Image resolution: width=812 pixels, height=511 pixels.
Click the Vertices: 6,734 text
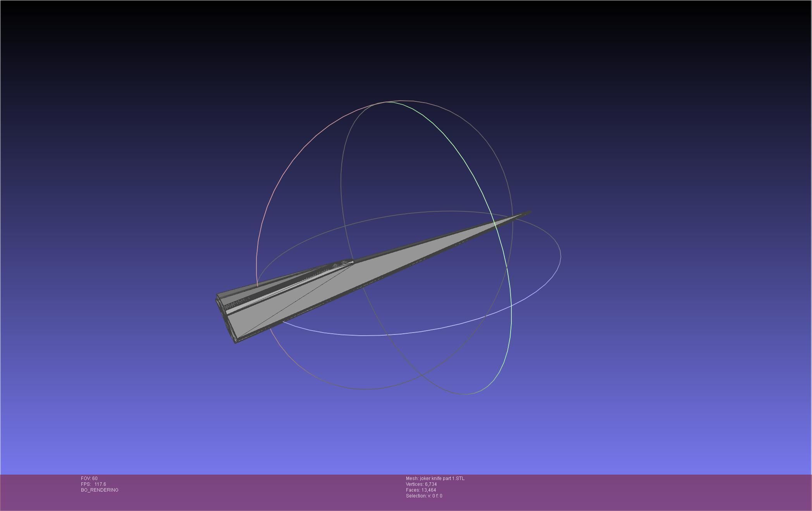pos(421,484)
